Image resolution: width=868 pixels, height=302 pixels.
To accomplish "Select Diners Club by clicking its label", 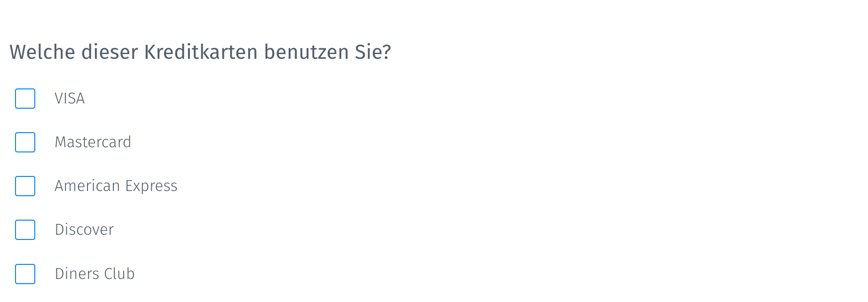I will click(95, 274).
